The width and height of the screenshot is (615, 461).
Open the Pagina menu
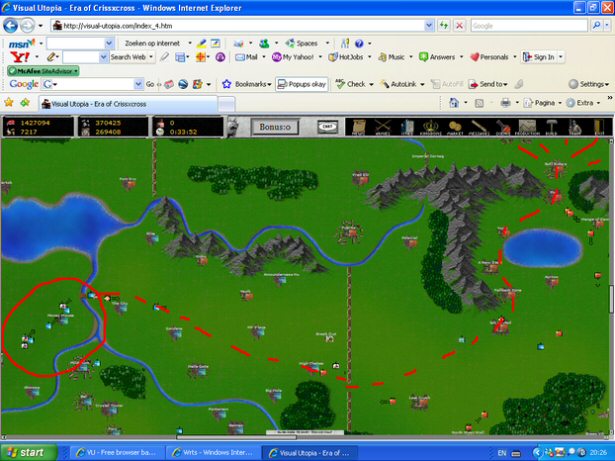pyautogui.click(x=543, y=103)
